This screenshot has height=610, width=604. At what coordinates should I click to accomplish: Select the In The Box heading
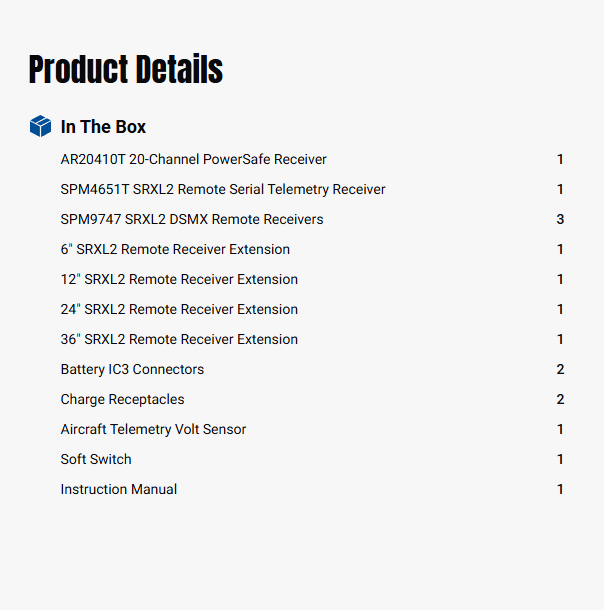103,127
